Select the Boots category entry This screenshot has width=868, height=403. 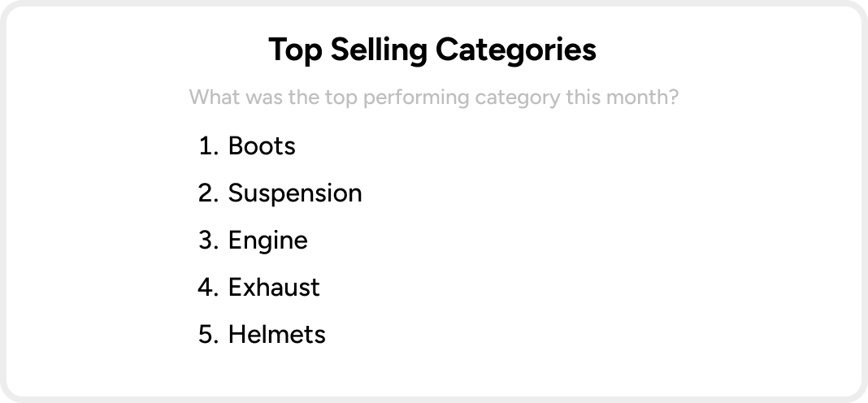[x=262, y=146]
